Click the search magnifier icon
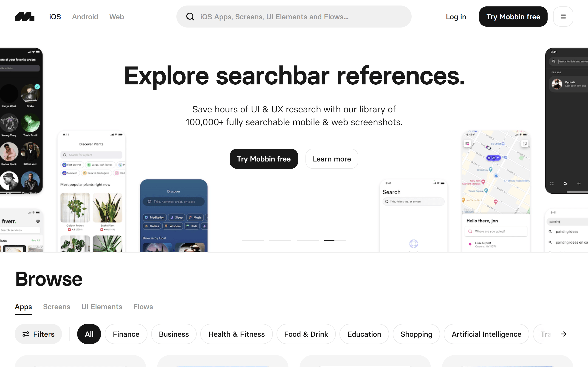This screenshot has height=367, width=588. coord(190,17)
